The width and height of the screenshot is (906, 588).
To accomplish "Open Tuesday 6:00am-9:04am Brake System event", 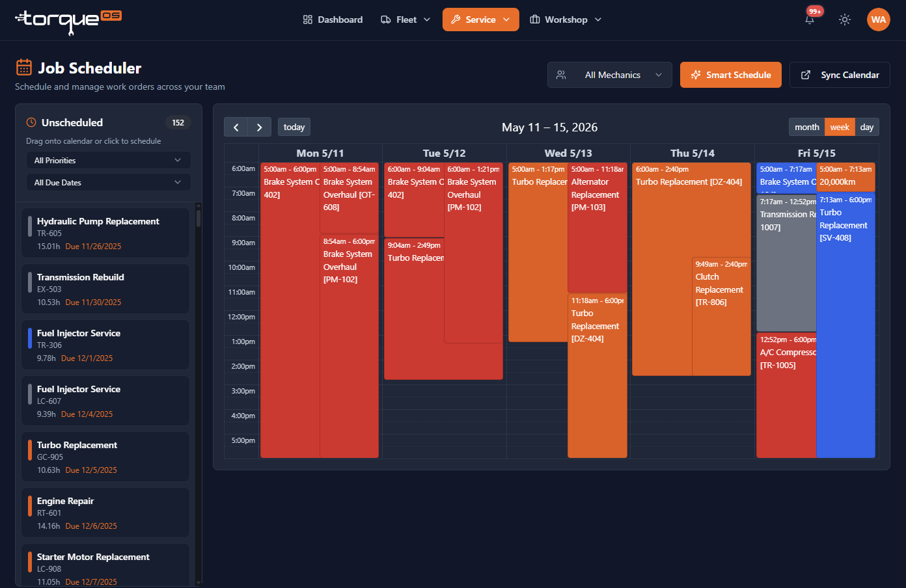I will pyautogui.click(x=414, y=200).
